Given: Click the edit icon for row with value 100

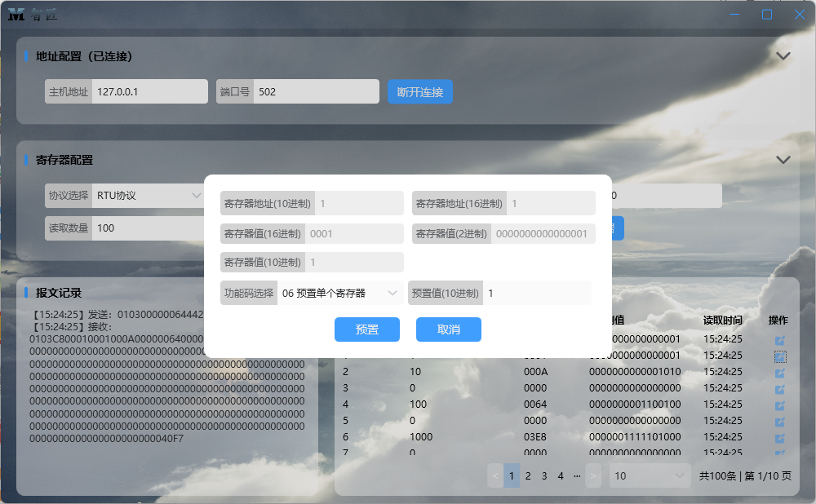Looking at the screenshot, I should [778, 405].
